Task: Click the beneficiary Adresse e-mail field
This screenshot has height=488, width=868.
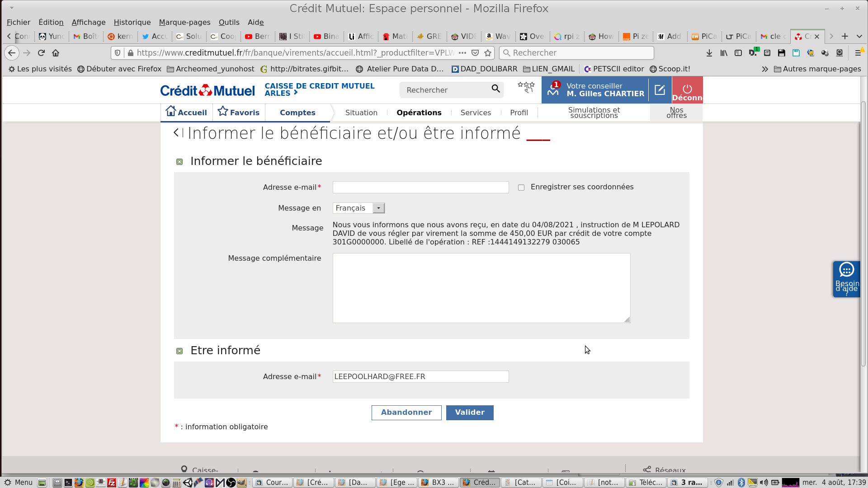Action: pyautogui.click(x=420, y=188)
